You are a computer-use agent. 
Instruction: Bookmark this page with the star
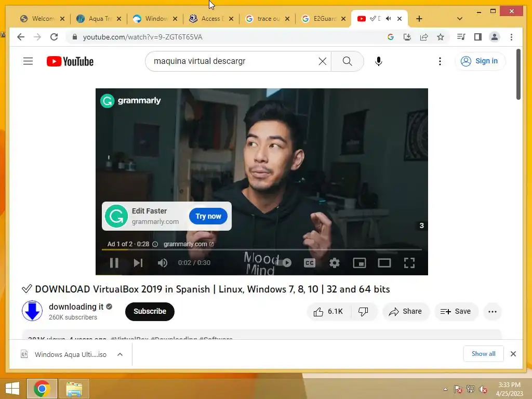[x=441, y=37]
